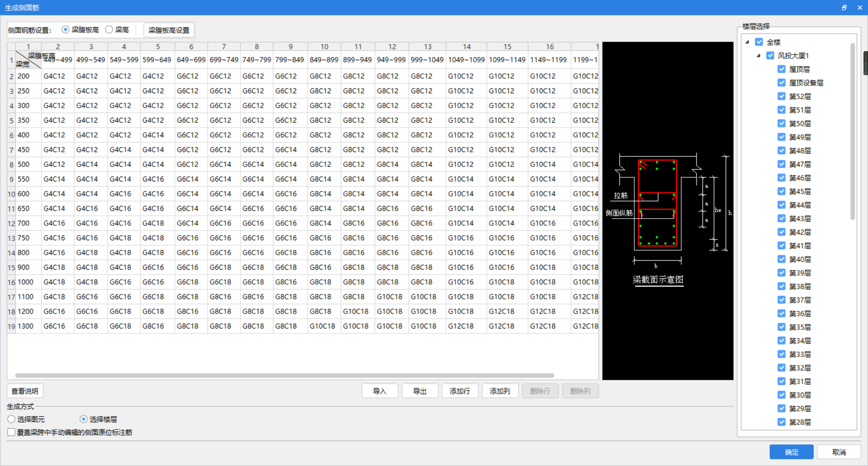This screenshot has width=868, height=466.
Task: Uncheck the 第50层 checkbox
Action: pyautogui.click(x=782, y=124)
